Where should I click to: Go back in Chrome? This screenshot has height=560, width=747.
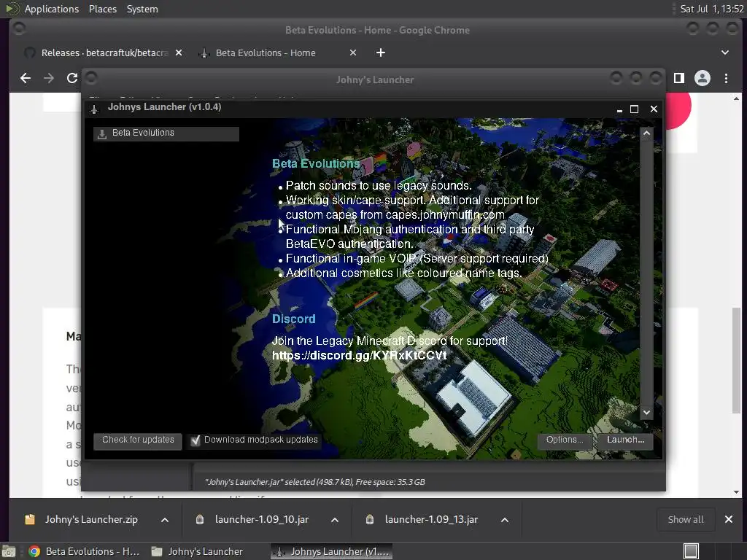26,78
